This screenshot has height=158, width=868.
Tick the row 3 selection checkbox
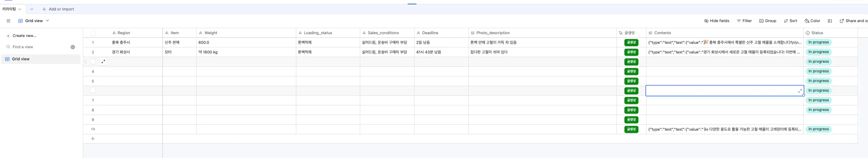point(93,62)
